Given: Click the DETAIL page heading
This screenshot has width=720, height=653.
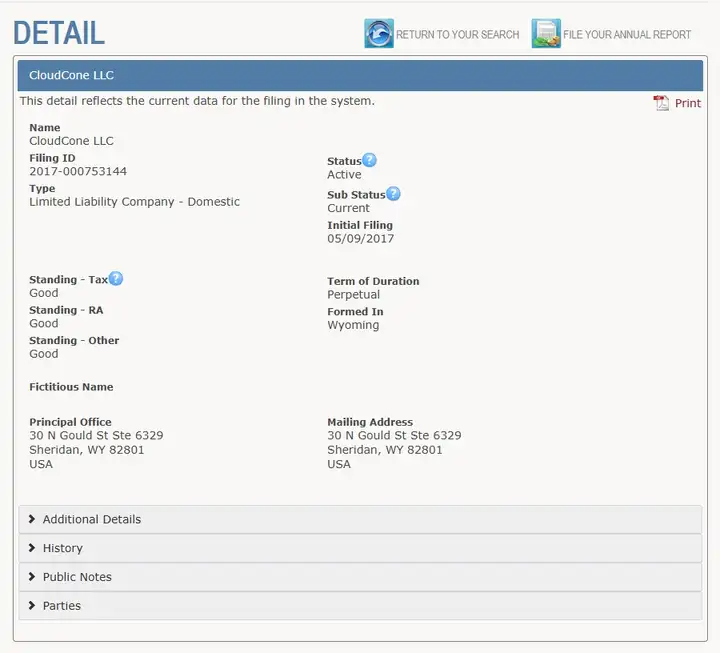Looking at the screenshot, I should [59, 33].
